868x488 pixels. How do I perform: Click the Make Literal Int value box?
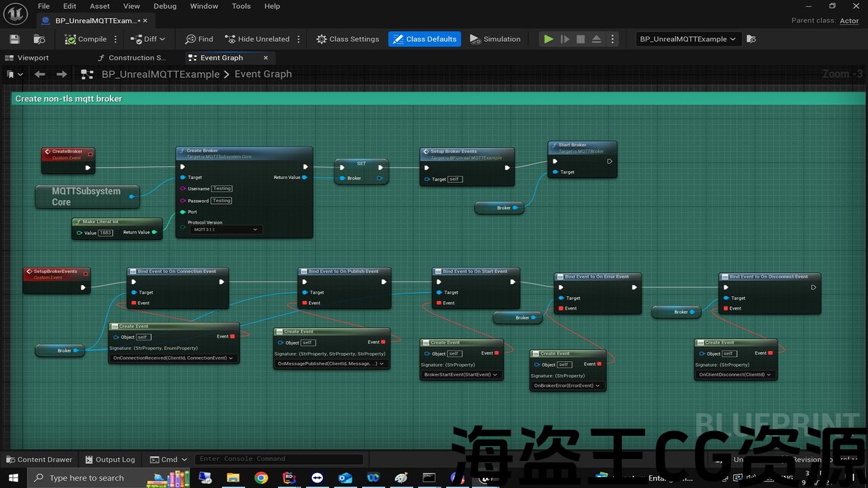tap(105, 232)
